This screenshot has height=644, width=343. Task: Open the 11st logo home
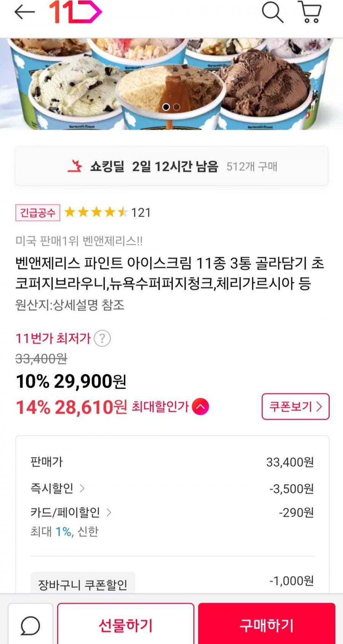pyautogui.click(x=75, y=12)
